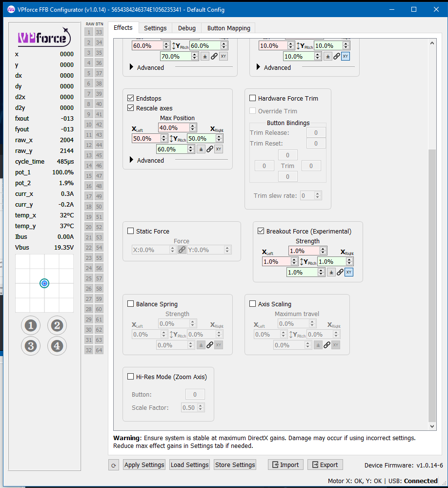This screenshot has width=448, height=488.
Task: Enable the Hardware Force Trim checkbox
Action: 253,98
